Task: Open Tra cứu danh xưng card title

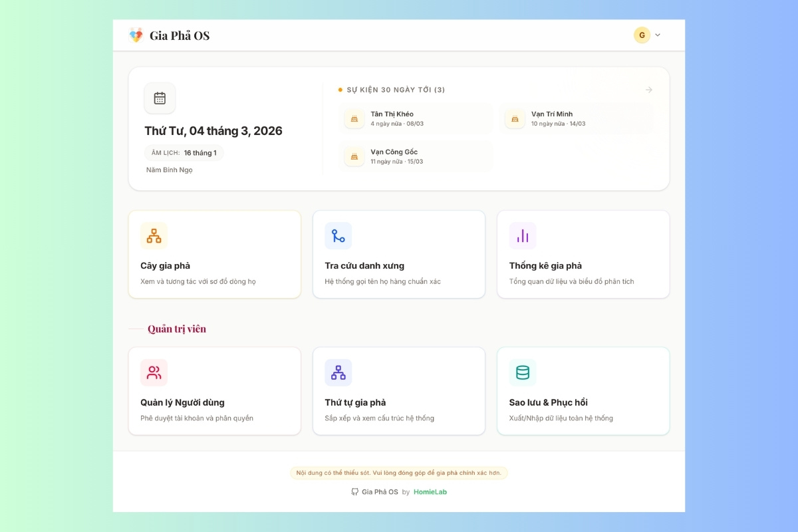Action: [364, 266]
